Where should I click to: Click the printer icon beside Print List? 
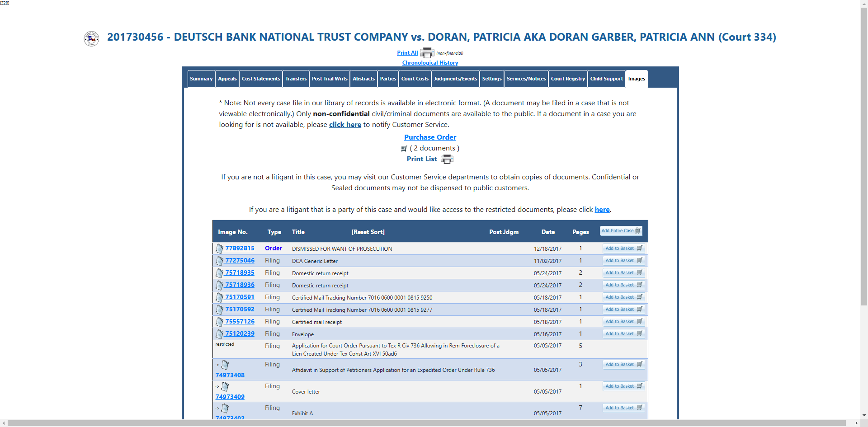coord(447,159)
